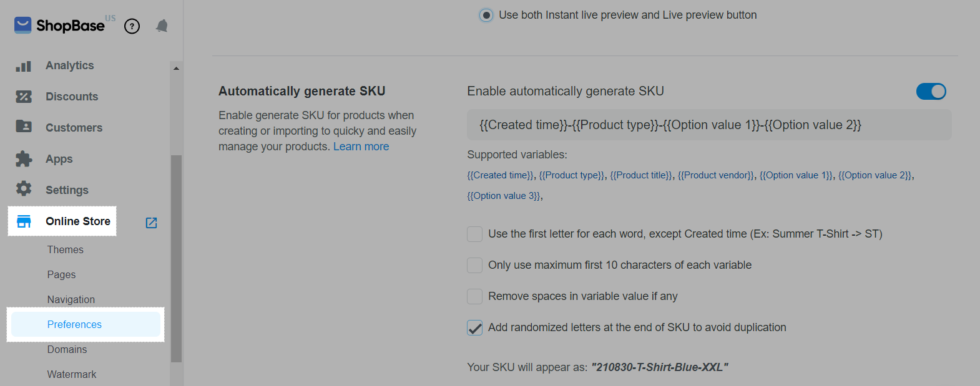Image resolution: width=980 pixels, height=386 pixels.
Task: Select 'Use both Instant live preview' radio option
Action: click(x=486, y=15)
